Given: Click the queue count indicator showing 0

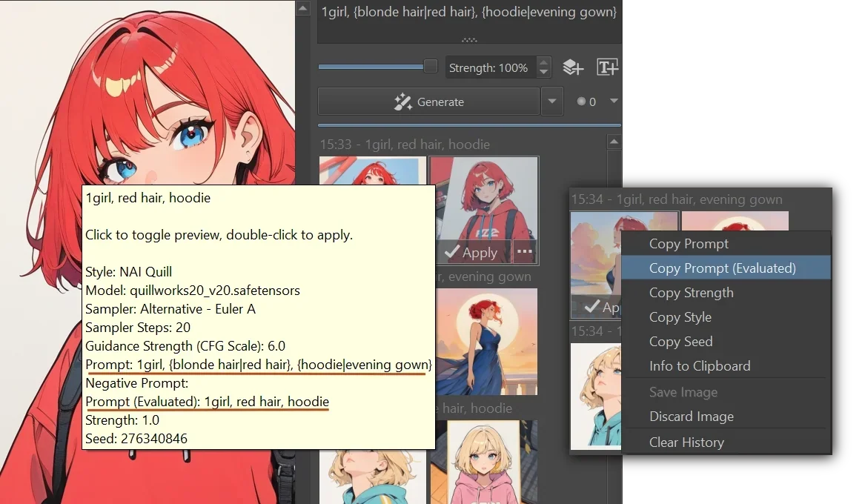Looking at the screenshot, I should tap(587, 102).
